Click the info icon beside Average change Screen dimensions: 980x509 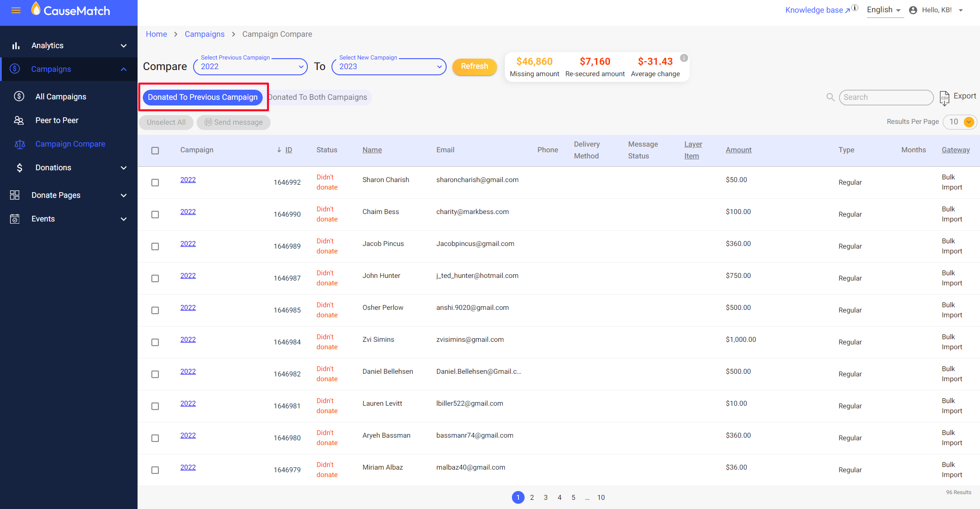click(x=684, y=58)
